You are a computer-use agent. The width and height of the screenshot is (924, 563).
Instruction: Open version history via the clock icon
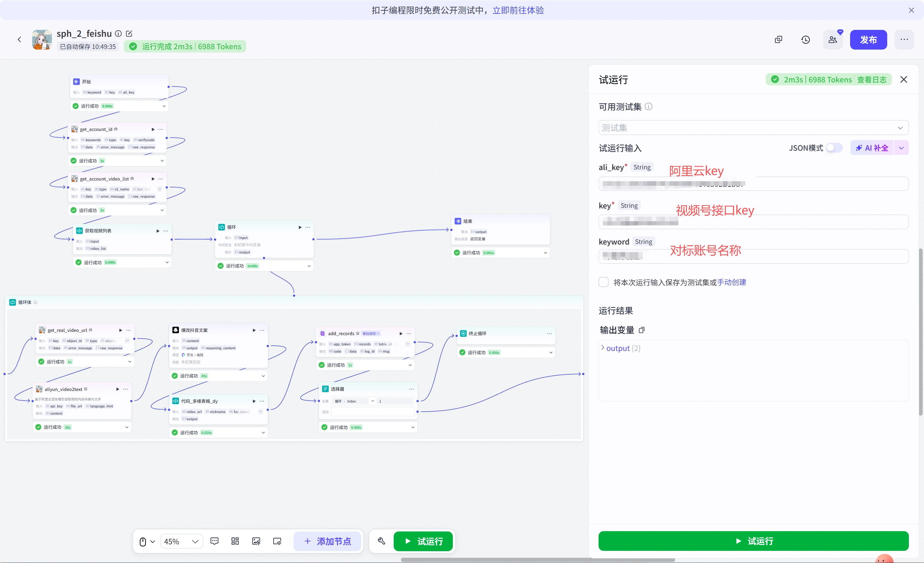pyautogui.click(x=805, y=39)
